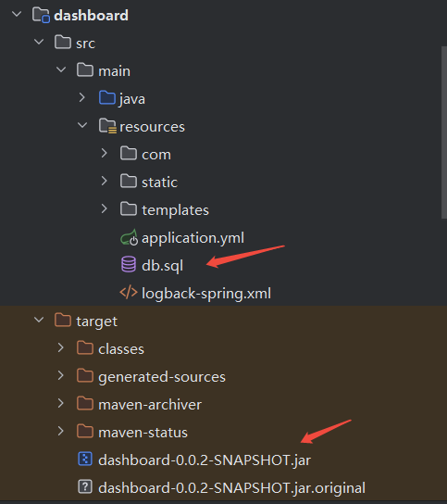Collapse the src folder chevron

point(39,42)
